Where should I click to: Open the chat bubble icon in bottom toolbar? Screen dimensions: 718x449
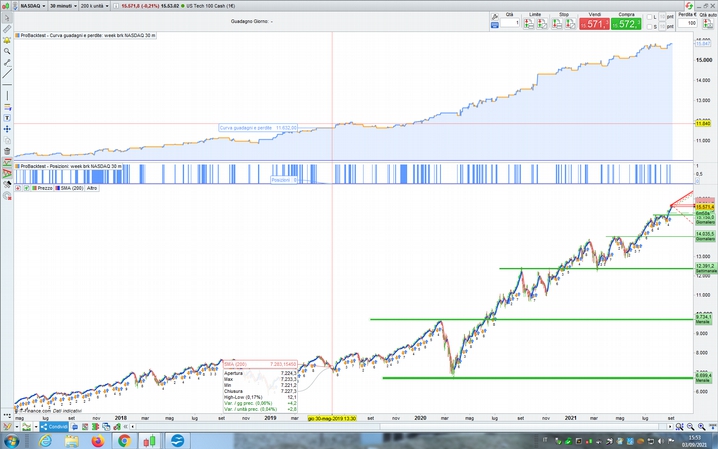pos(75,427)
